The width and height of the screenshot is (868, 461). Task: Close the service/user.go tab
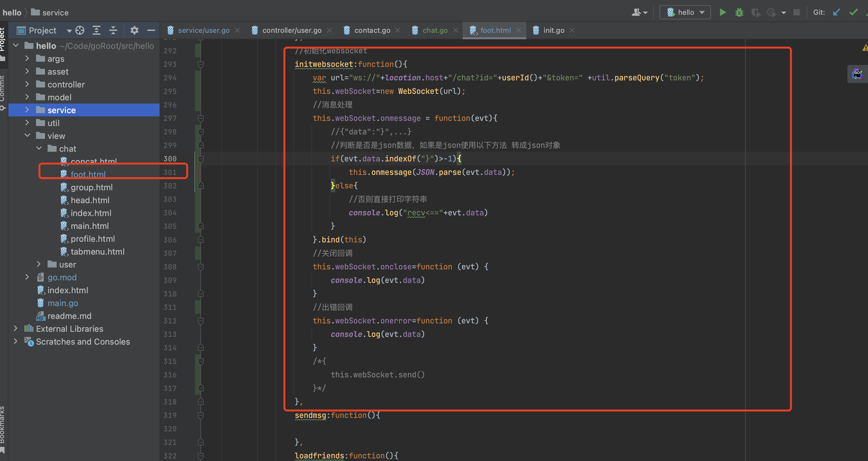237,30
